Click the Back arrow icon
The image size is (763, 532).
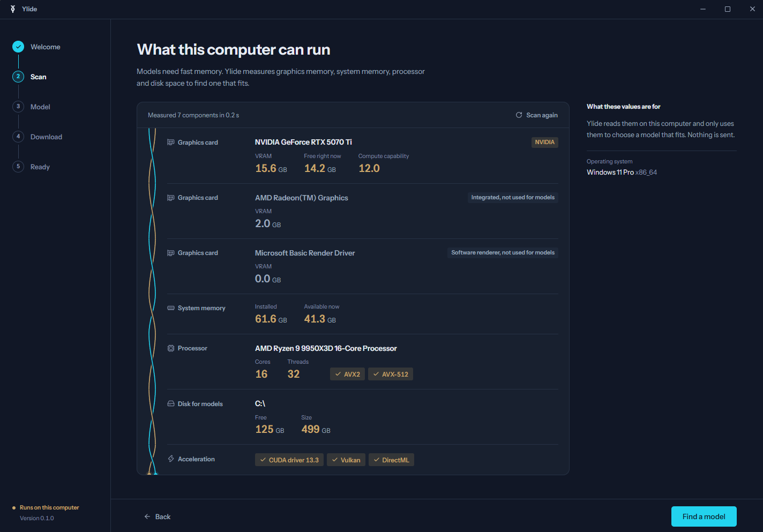(147, 516)
